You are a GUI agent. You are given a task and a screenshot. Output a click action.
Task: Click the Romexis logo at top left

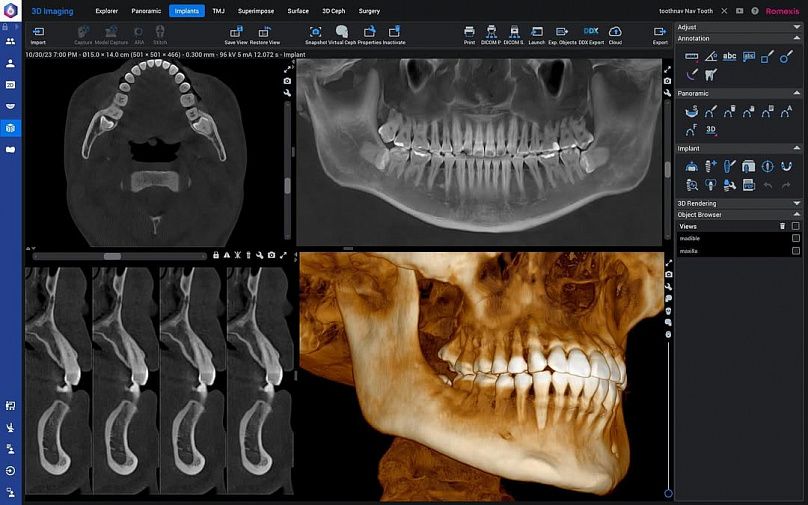pyautogui.click(x=11, y=10)
